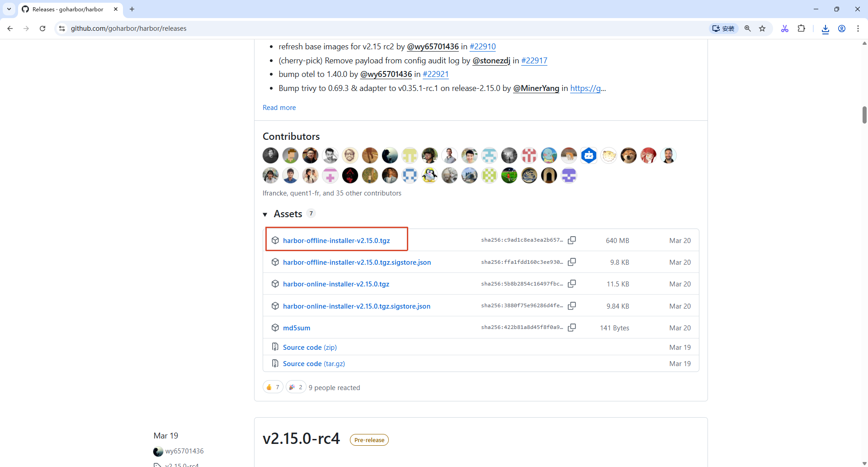Add party popper reaction with 2 votes
The width and height of the screenshot is (868, 467).
tap(296, 387)
